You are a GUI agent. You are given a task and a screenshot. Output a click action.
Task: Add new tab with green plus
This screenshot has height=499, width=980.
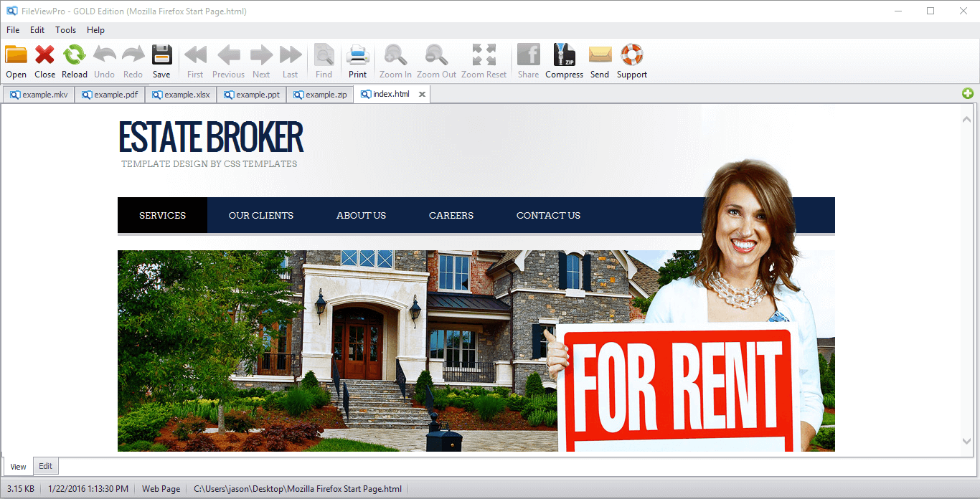968,93
